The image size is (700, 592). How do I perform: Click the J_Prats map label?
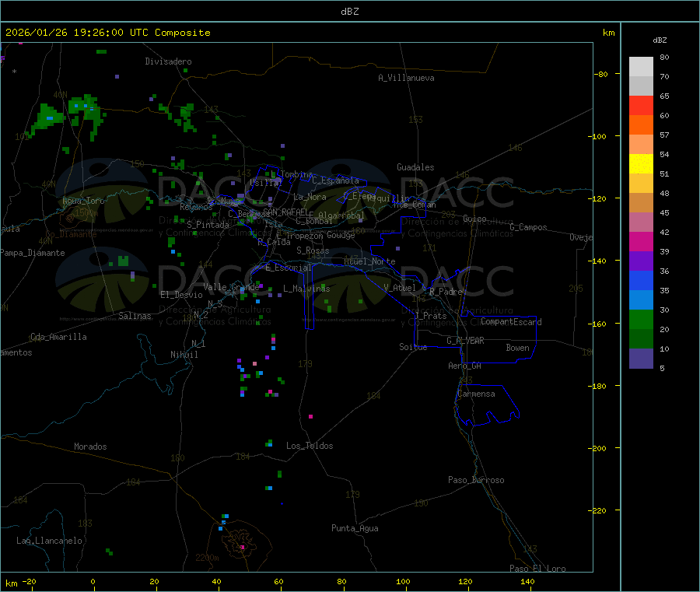[430, 316]
